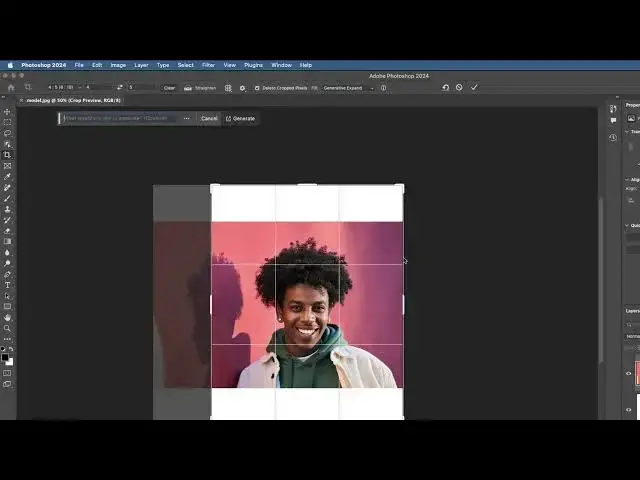Click the Generate button
Image resolution: width=640 pixels, height=480 pixels.
(x=240, y=118)
